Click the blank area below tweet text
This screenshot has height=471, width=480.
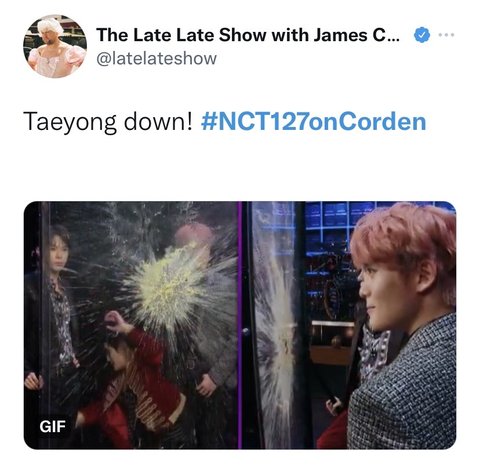(x=240, y=168)
